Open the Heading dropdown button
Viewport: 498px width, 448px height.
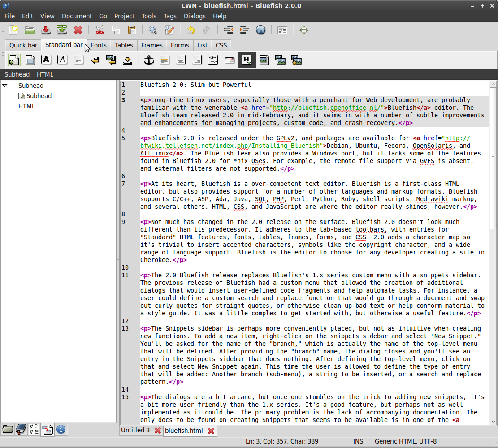(x=247, y=60)
